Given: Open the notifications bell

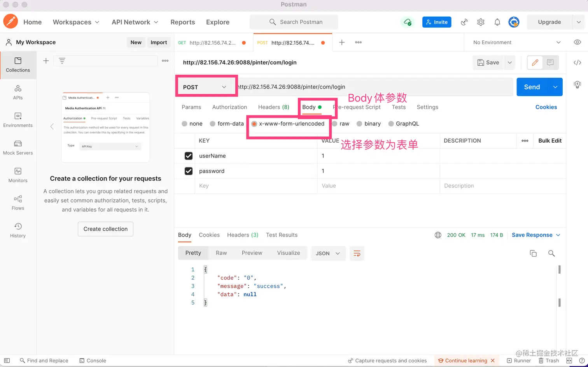Looking at the screenshot, I should [497, 22].
